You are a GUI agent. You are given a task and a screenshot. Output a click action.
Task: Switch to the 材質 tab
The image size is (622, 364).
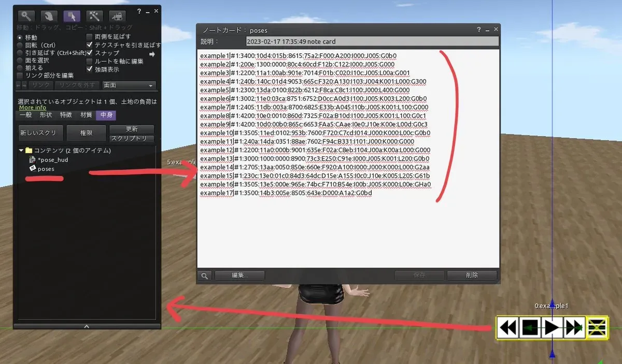click(x=86, y=115)
